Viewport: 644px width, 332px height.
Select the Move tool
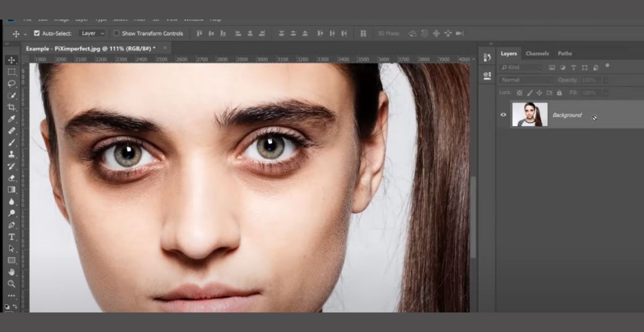click(12, 60)
